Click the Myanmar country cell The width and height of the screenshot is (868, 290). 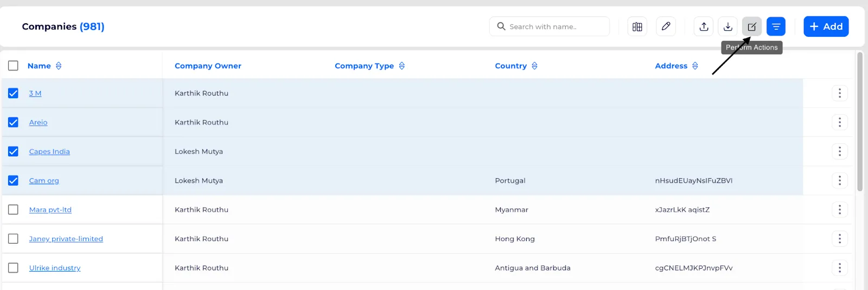pos(512,210)
